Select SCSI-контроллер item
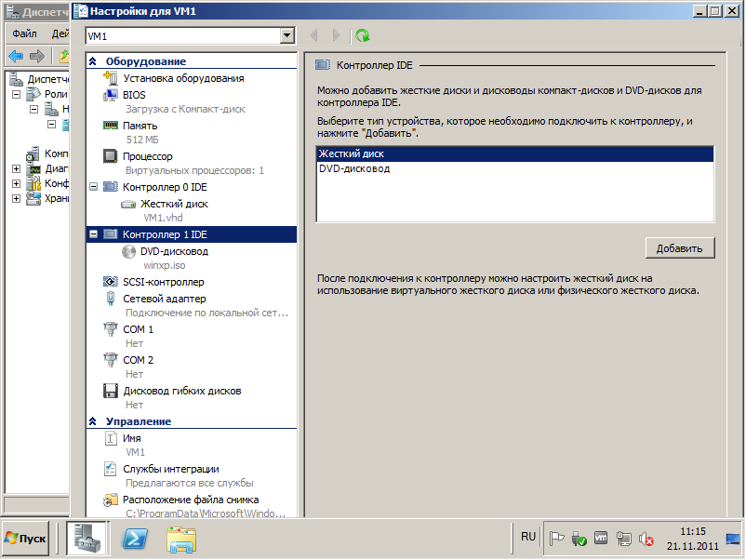This screenshot has width=746, height=560. 163,282
